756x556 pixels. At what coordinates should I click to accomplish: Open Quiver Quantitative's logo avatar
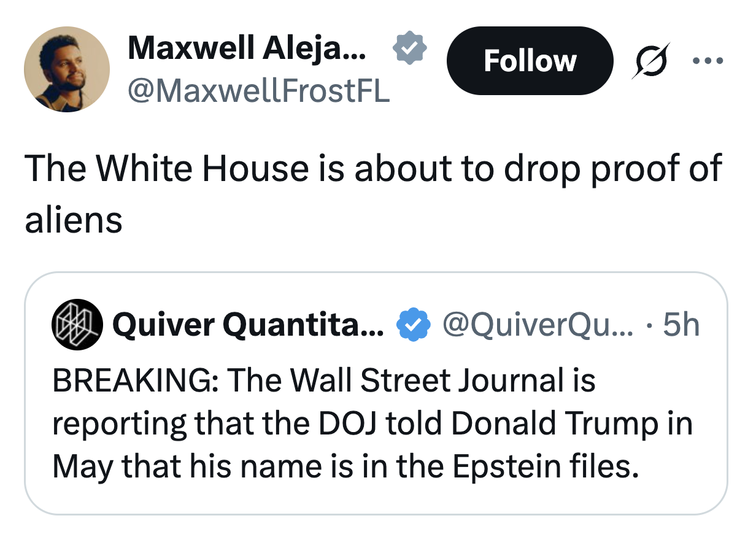[75, 325]
